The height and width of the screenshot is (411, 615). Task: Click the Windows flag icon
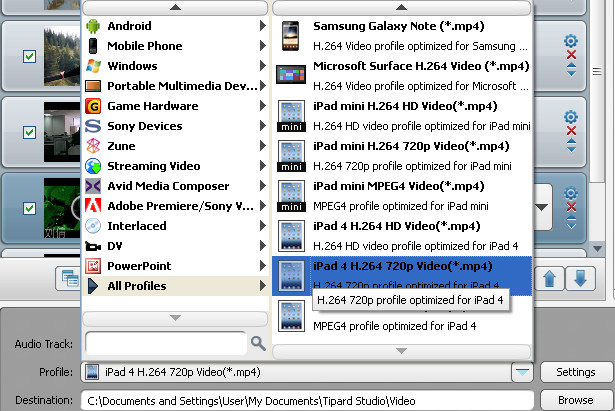coord(93,66)
